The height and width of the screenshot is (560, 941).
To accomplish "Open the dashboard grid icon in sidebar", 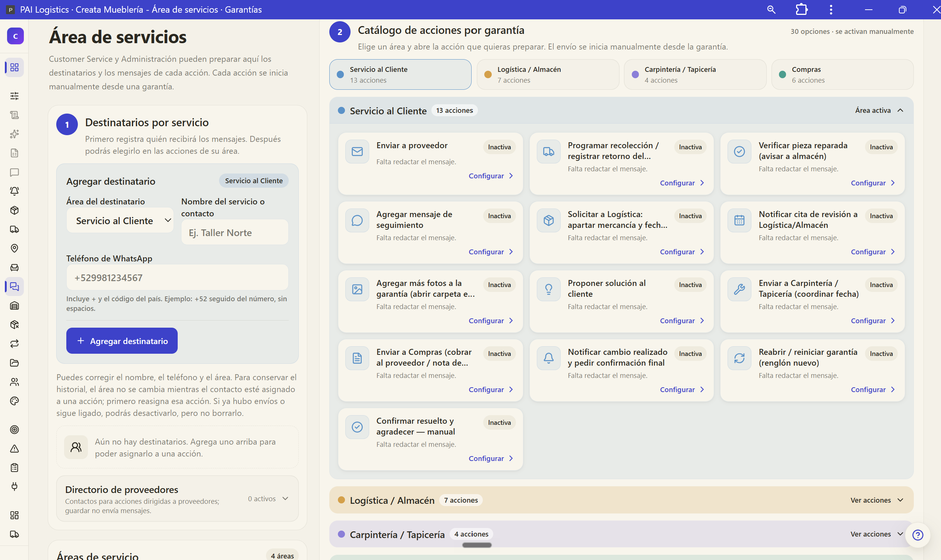I will (x=15, y=67).
